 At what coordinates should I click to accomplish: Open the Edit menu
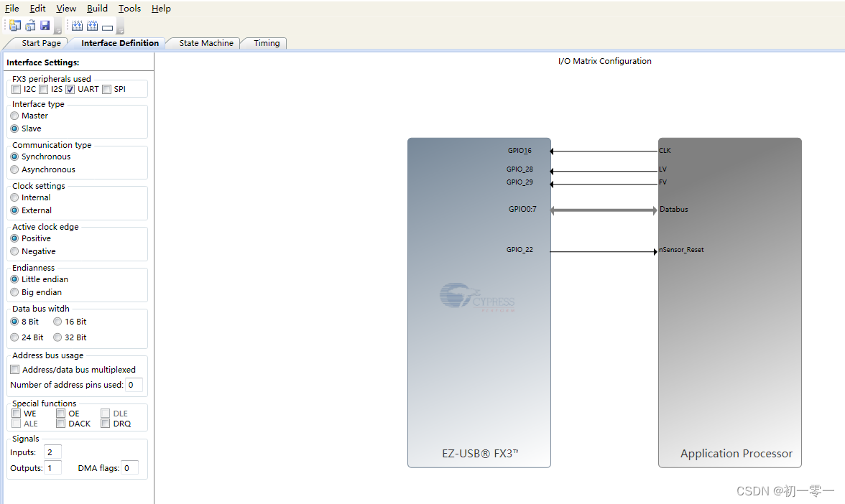37,8
